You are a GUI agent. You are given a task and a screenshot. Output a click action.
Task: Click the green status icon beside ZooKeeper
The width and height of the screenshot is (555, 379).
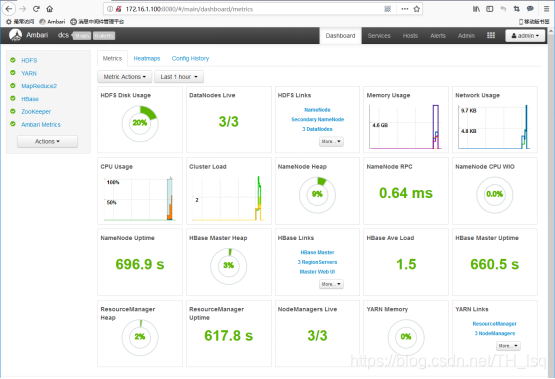point(13,111)
